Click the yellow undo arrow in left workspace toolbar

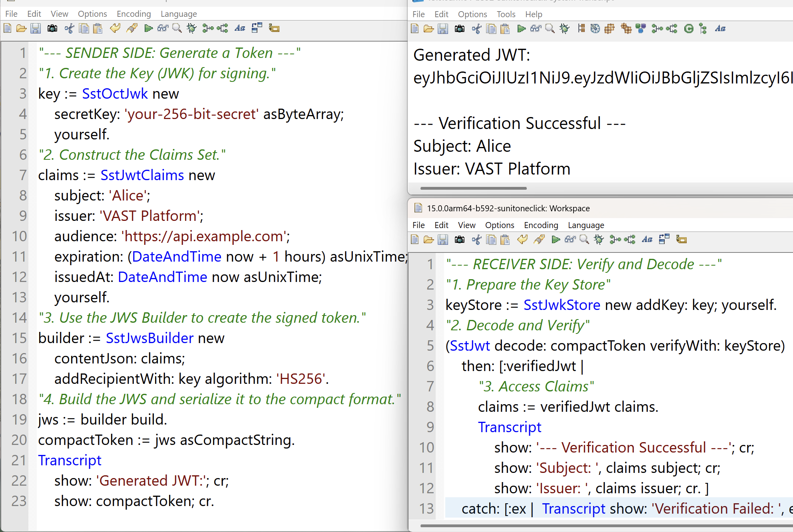pos(115,28)
